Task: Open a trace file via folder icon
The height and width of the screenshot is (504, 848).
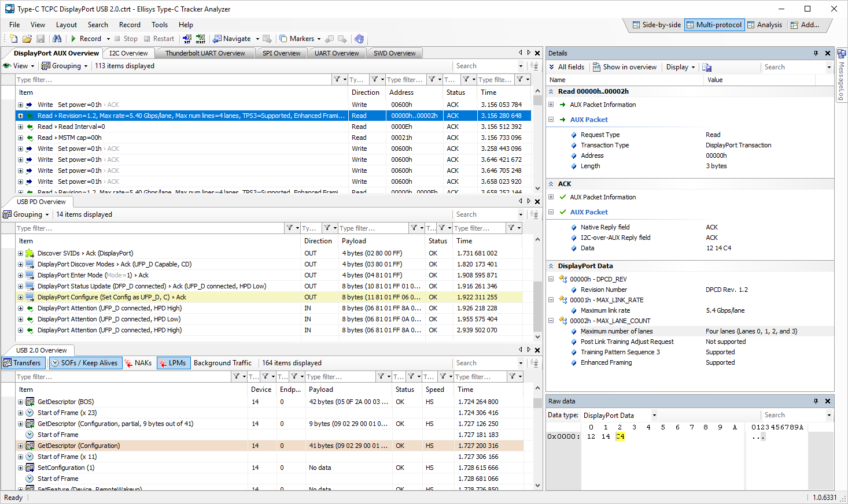Action: 27,39
